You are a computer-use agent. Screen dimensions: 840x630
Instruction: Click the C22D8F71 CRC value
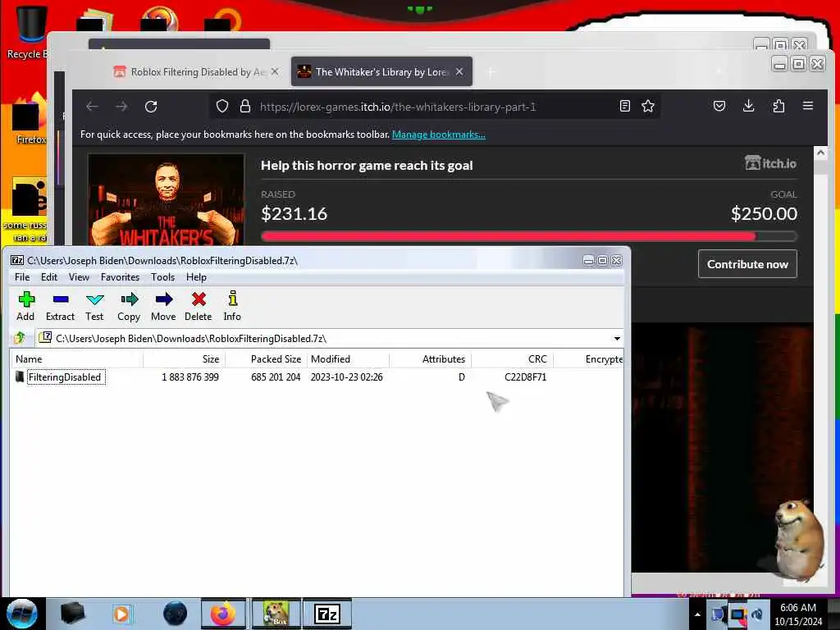click(526, 377)
